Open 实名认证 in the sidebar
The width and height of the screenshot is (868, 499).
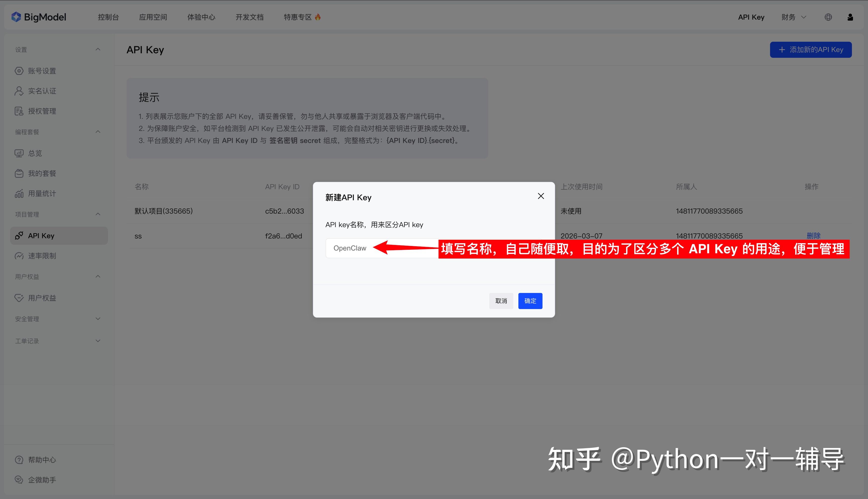point(42,91)
